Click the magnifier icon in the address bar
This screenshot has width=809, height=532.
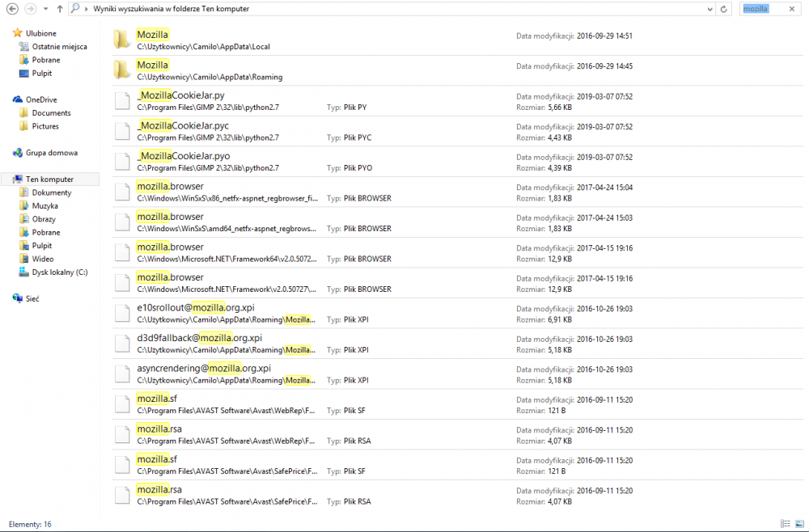[75, 8]
